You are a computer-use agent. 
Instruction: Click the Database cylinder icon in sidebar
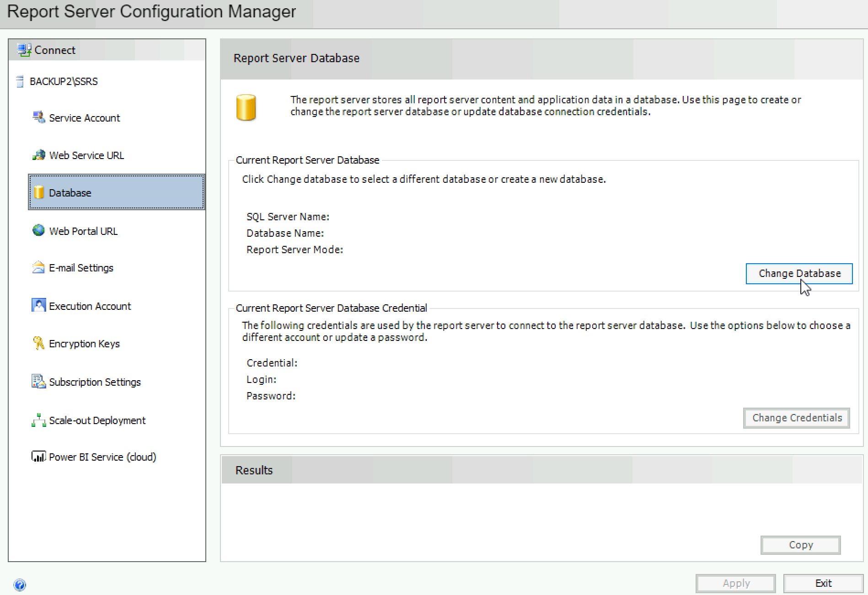[39, 192]
